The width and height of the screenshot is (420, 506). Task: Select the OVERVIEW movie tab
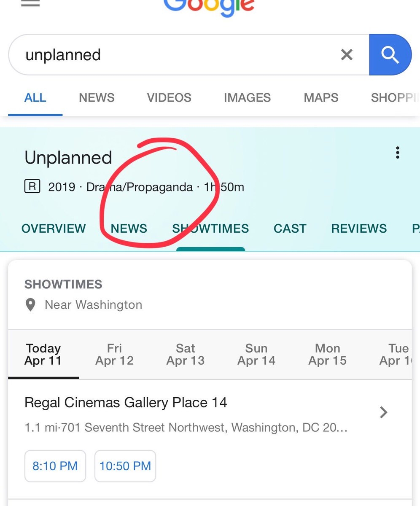pyautogui.click(x=54, y=229)
